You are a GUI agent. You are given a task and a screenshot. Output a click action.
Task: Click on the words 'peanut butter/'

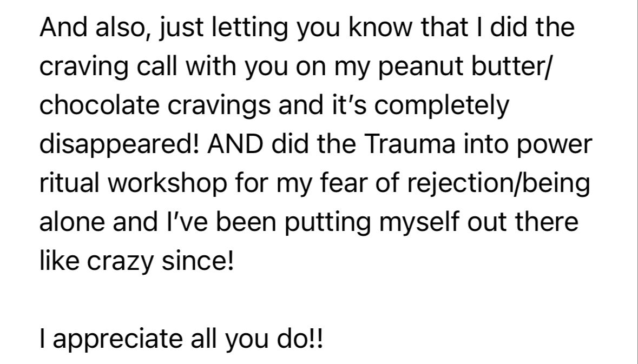(x=465, y=67)
